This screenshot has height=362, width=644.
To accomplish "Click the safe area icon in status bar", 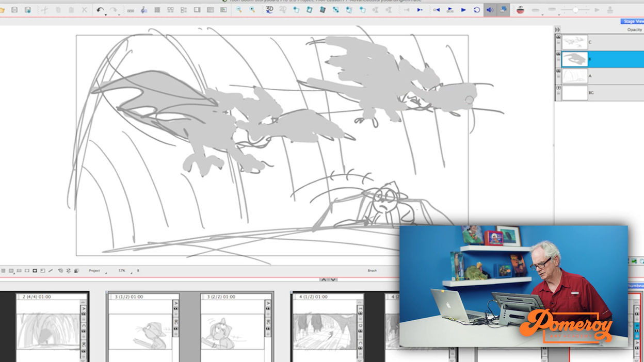I will tap(27, 271).
